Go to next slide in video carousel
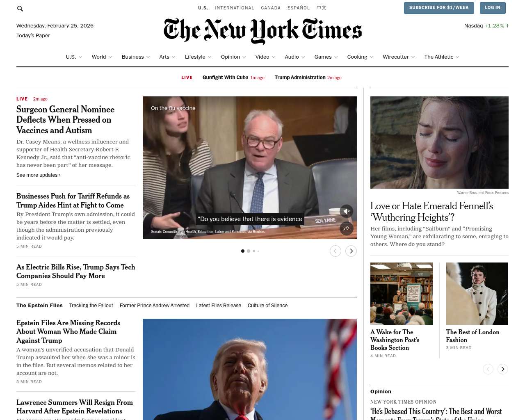Screen dimensions: 525x420 pyautogui.click(x=351, y=251)
